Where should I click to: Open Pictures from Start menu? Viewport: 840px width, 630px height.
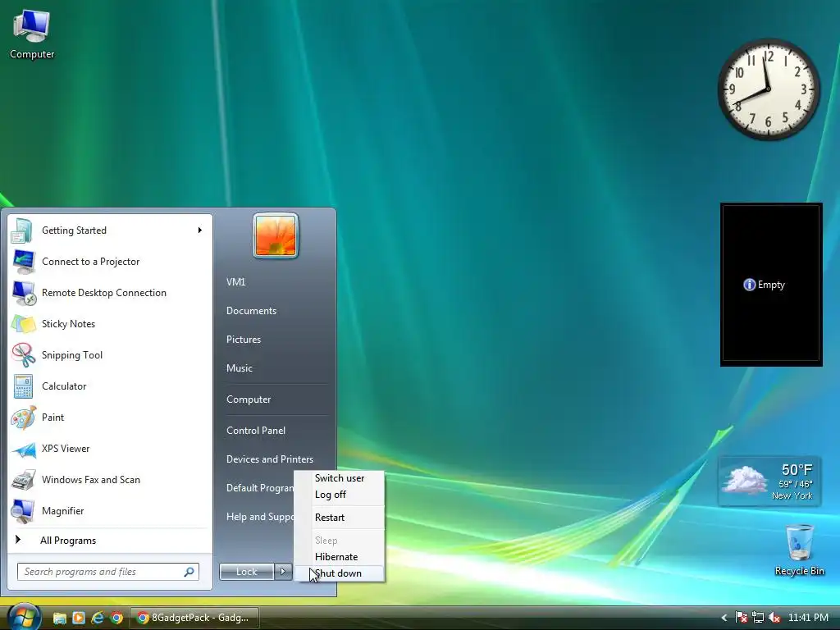tap(243, 339)
